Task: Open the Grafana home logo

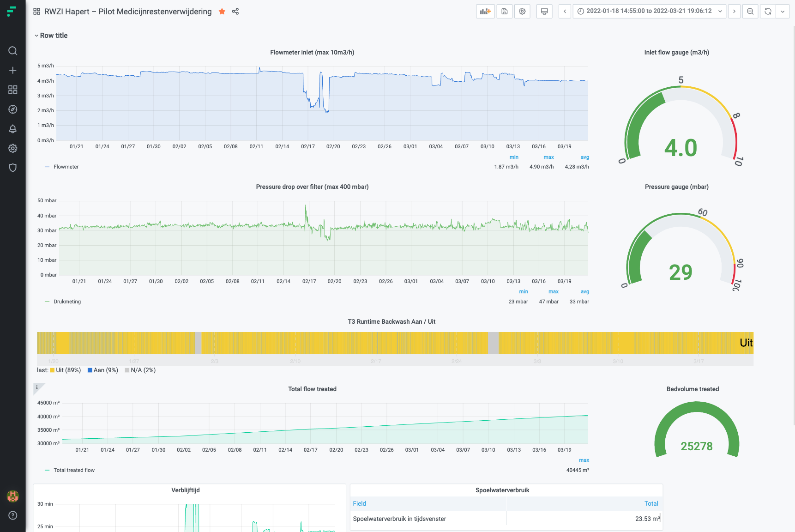Action: [x=12, y=12]
